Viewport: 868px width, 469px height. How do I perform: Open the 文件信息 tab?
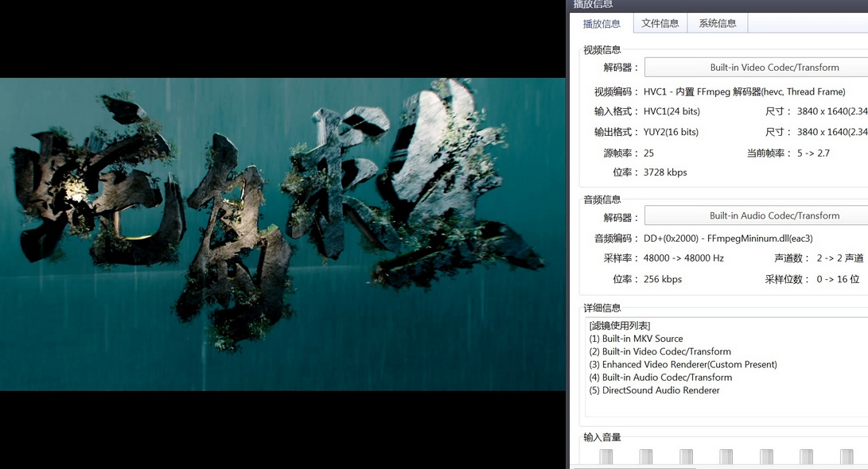click(x=660, y=23)
